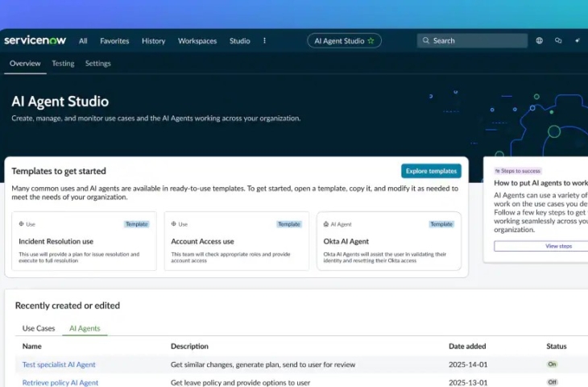Select the Overview tab
This screenshot has height=387, width=588.
pos(25,64)
